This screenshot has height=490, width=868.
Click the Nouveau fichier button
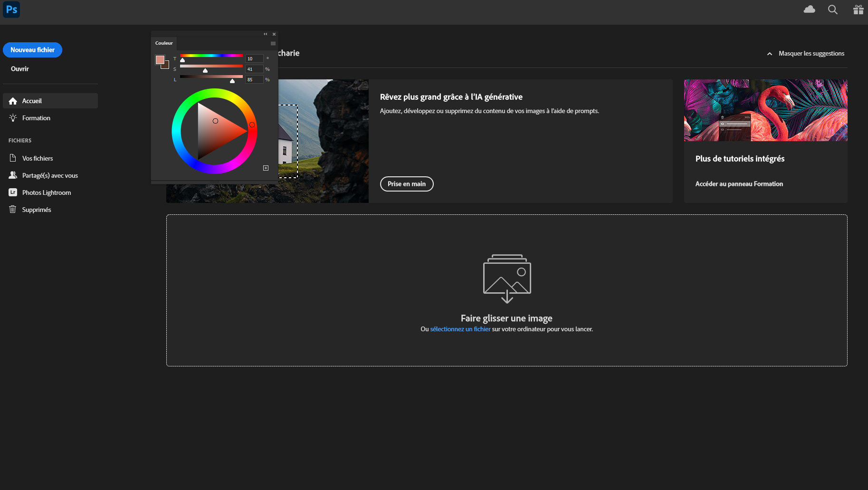point(32,50)
